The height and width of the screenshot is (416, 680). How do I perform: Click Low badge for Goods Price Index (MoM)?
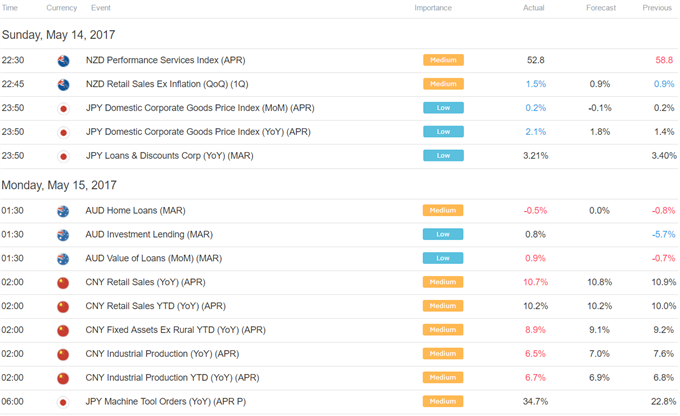tap(443, 108)
